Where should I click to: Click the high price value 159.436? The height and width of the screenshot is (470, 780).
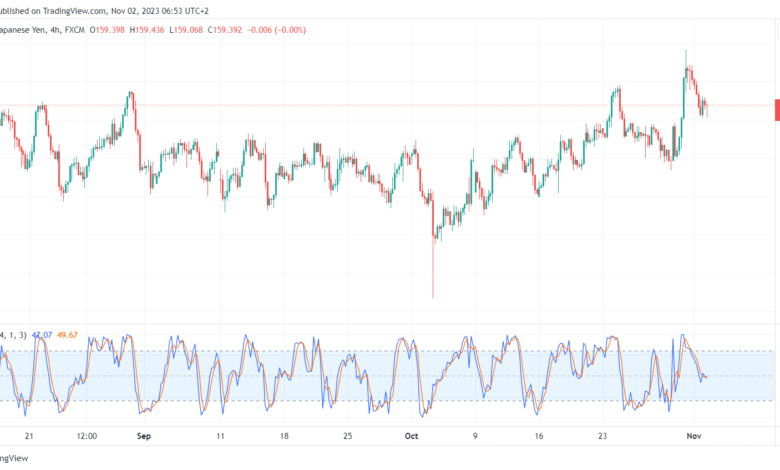coord(150,30)
